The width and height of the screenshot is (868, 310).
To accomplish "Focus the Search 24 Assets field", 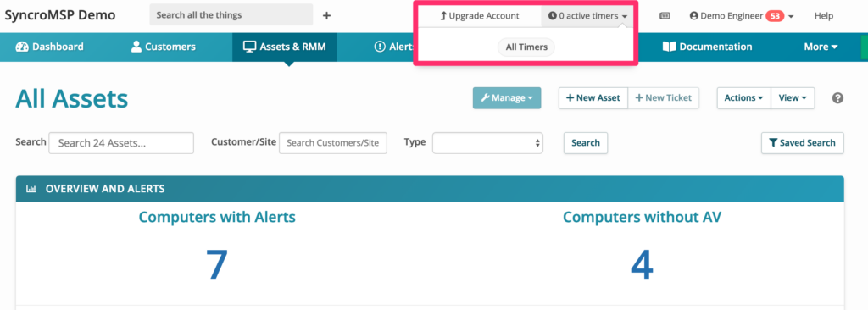I will point(121,143).
